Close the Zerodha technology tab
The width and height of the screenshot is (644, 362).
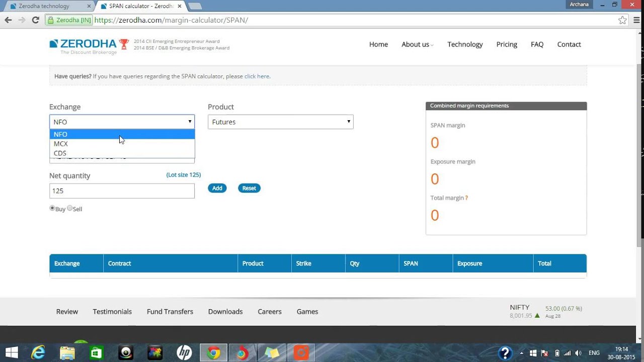pyautogui.click(x=89, y=6)
